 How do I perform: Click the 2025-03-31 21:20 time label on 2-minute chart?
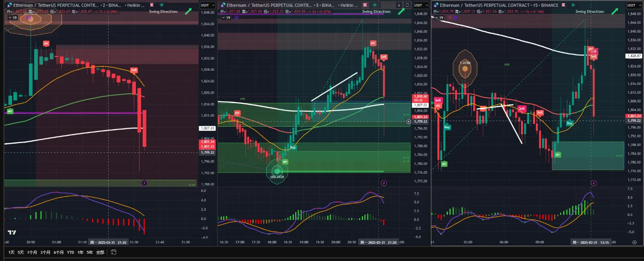coord(108,242)
